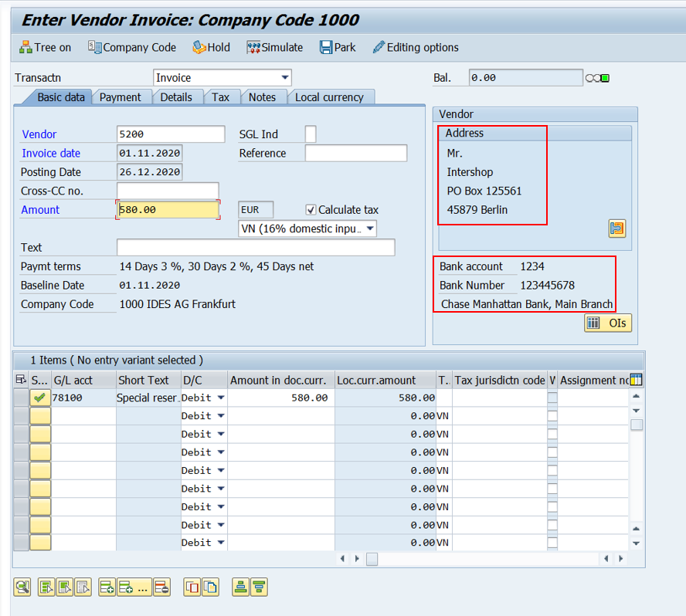This screenshot has height=616, width=686.
Task: Click the Deselect all icon
Action: click(83, 587)
